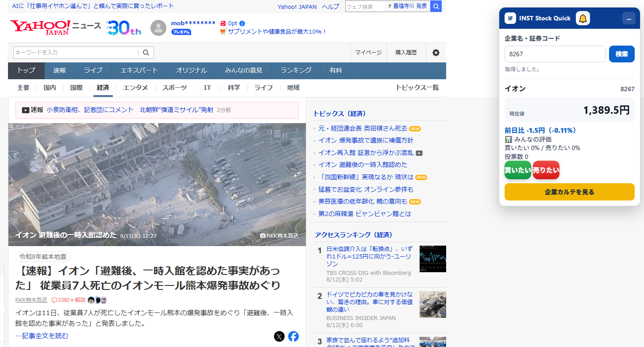Select the IT category
The image size is (644, 347).
(207, 88)
